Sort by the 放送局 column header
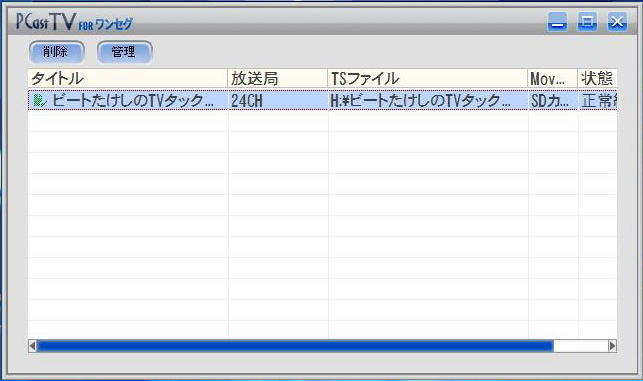This screenshot has width=643, height=381. tap(278, 78)
